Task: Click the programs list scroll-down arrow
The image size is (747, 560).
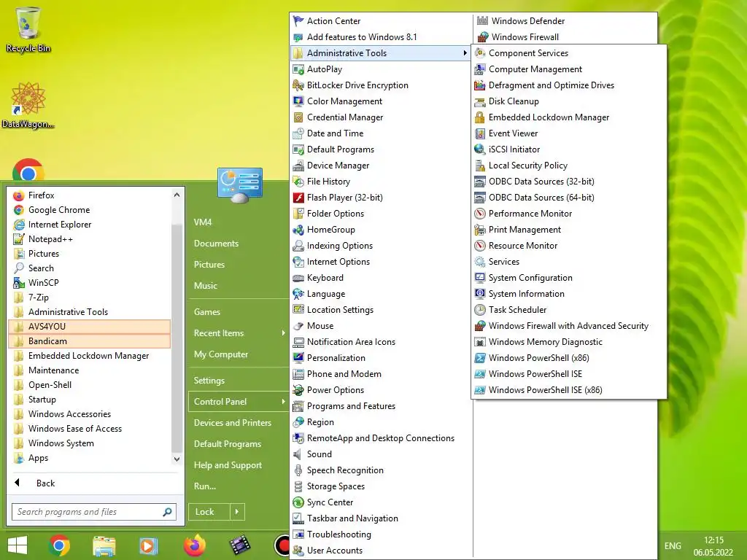Action: [177, 459]
